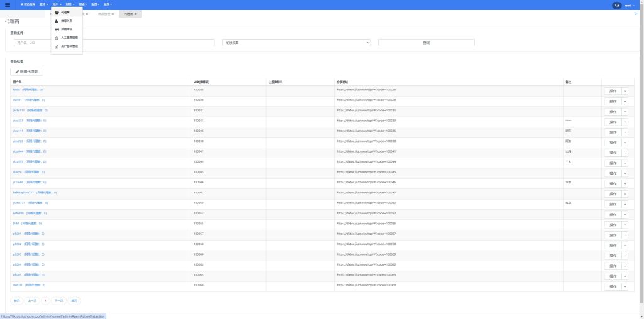This screenshot has width=644, height=319.
Task: Click the 查询 search button
Action: pyautogui.click(x=426, y=43)
